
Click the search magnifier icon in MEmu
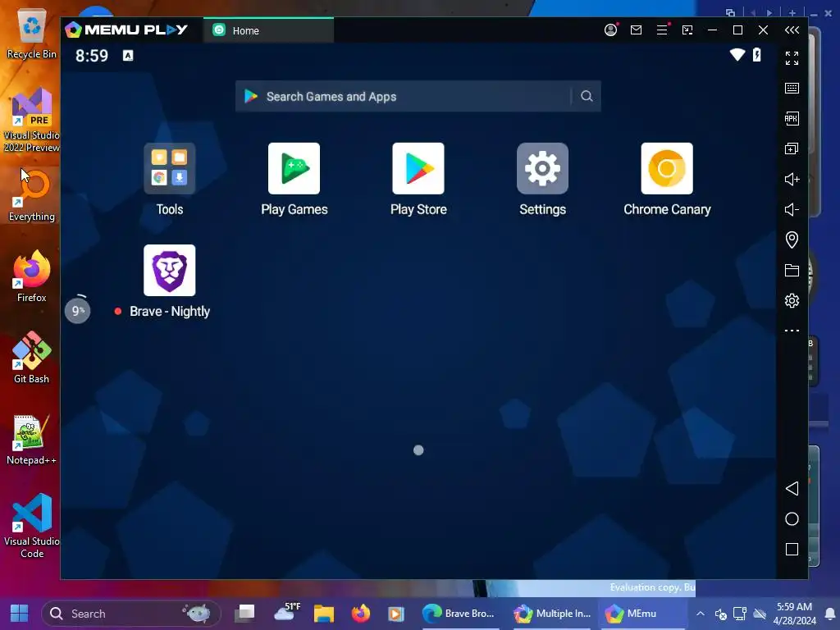click(x=587, y=97)
